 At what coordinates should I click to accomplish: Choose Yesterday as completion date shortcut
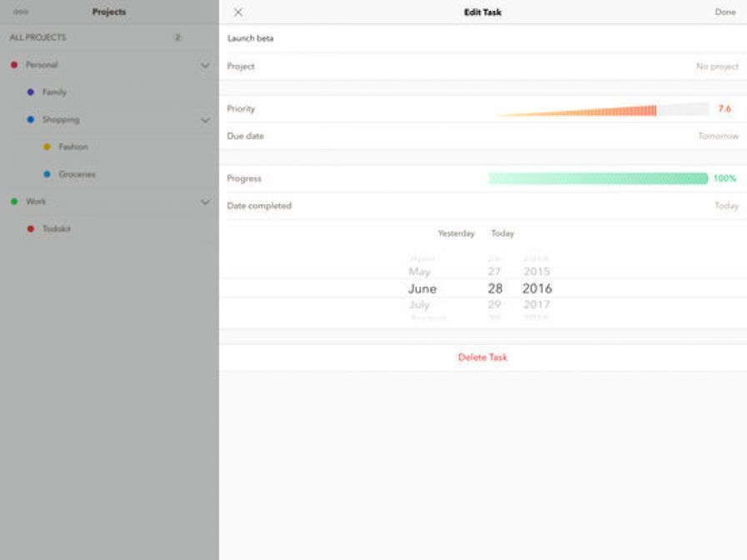[456, 234]
